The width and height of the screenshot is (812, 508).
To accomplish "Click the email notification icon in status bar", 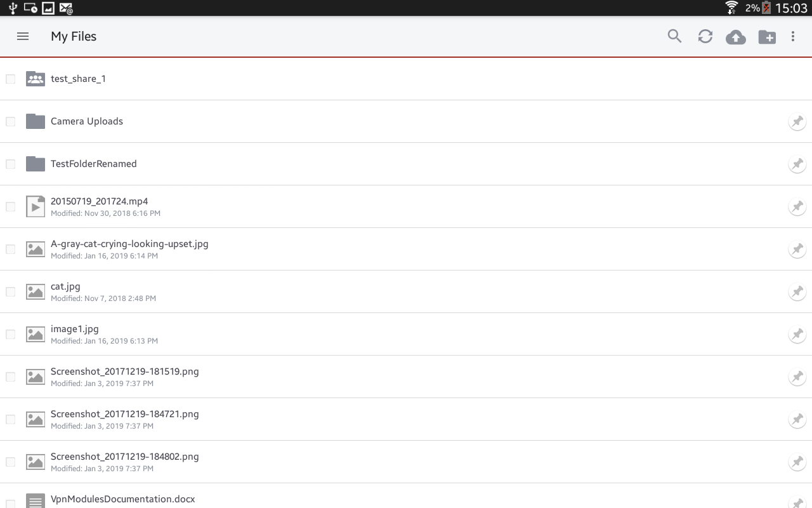I will (66, 8).
